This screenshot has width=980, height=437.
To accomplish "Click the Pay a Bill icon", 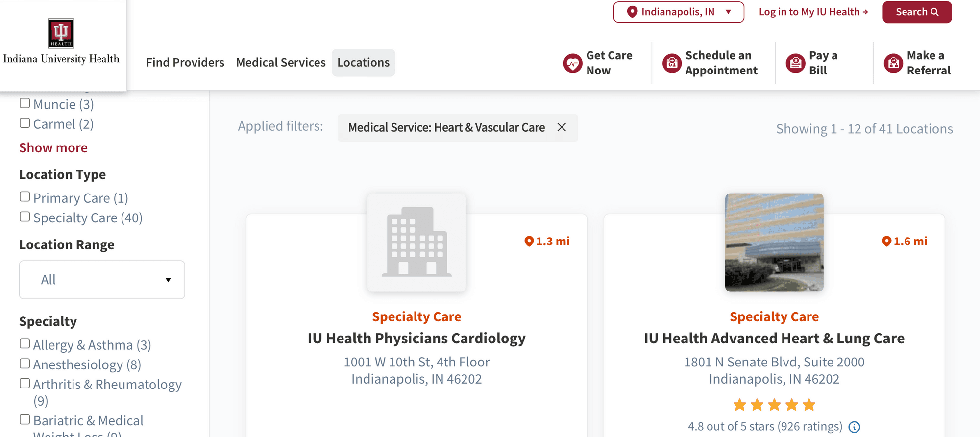I will click(795, 63).
